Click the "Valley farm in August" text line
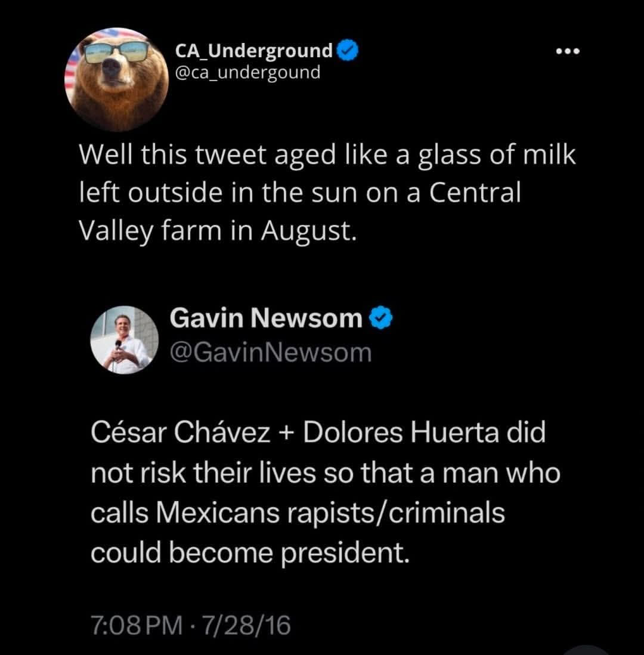 coord(218,230)
